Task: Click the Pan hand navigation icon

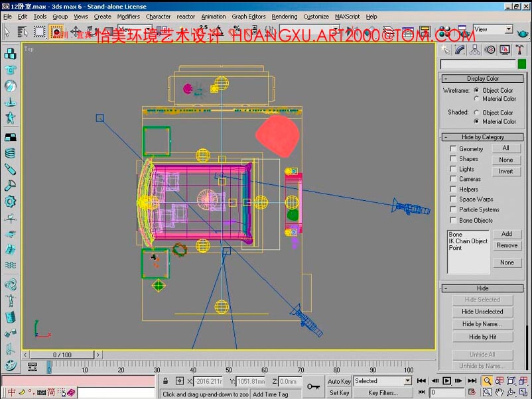Action: coord(499,392)
